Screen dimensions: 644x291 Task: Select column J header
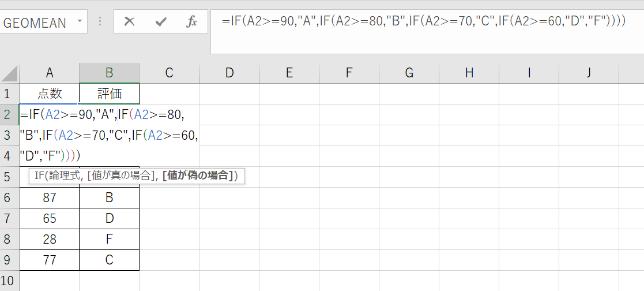pos(589,73)
